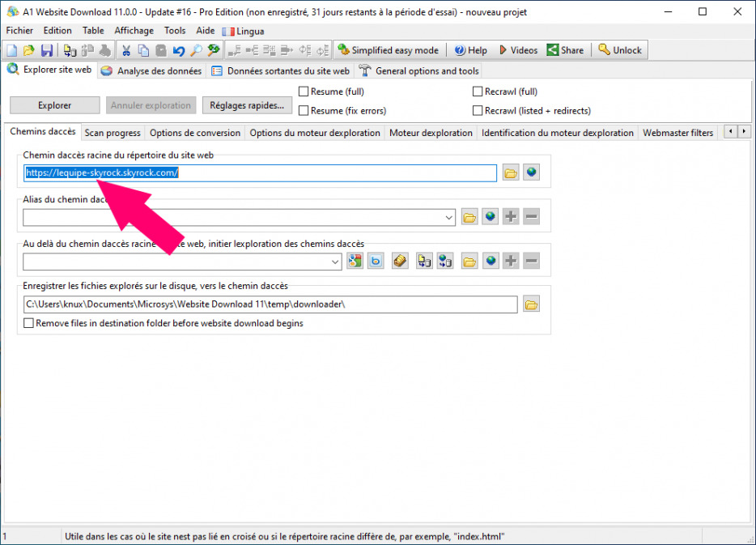The image size is (756, 545).
Task: Open the Tools menu
Action: 175,31
